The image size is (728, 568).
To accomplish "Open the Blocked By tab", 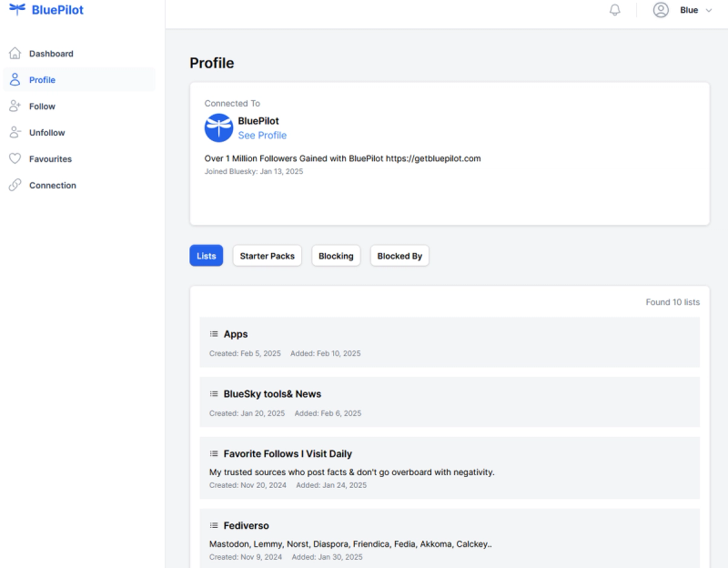I will click(x=399, y=256).
